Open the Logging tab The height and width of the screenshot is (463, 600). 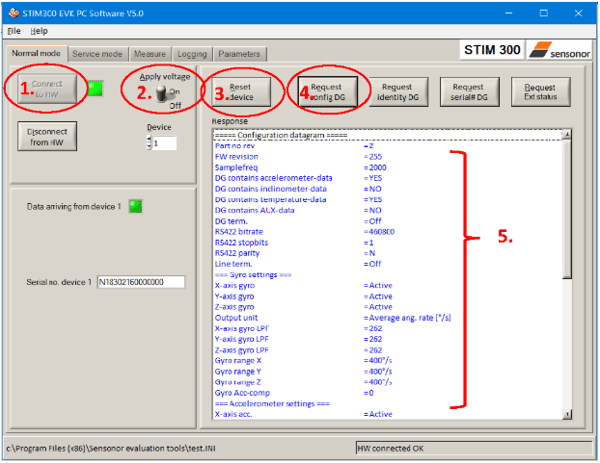point(192,54)
